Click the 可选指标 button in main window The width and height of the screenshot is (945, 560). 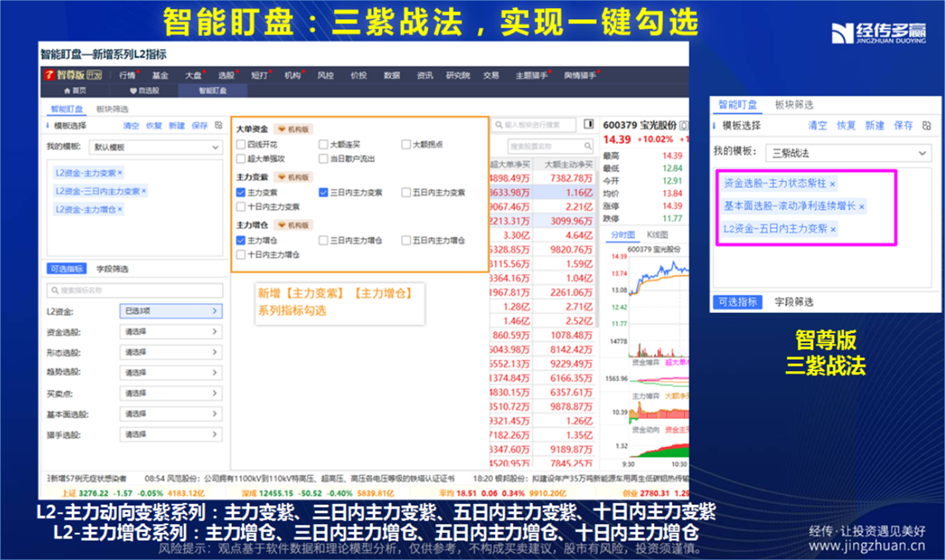click(x=67, y=269)
